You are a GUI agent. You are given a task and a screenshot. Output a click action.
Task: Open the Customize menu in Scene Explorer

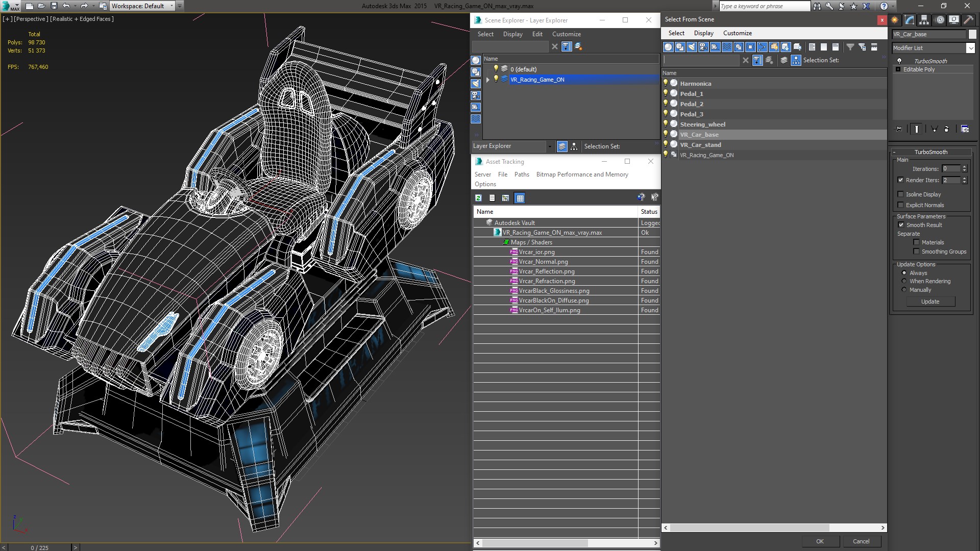(566, 34)
